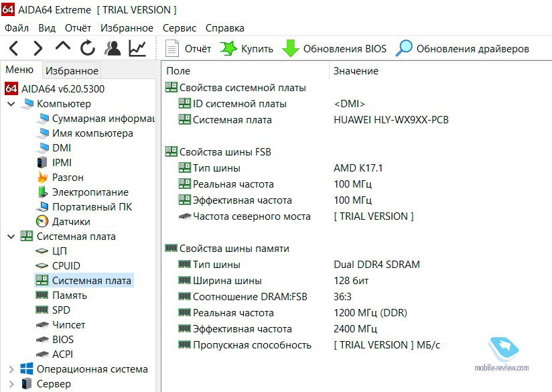This screenshot has width=552, height=392.
Task: Open the BIOS tree item
Action: pyautogui.click(x=54, y=340)
